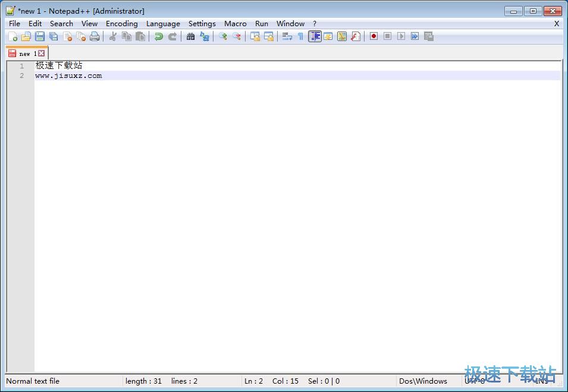Click the Find and Replace icon
Image resolution: width=568 pixels, height=392 pixels.
tap(204, 36)
